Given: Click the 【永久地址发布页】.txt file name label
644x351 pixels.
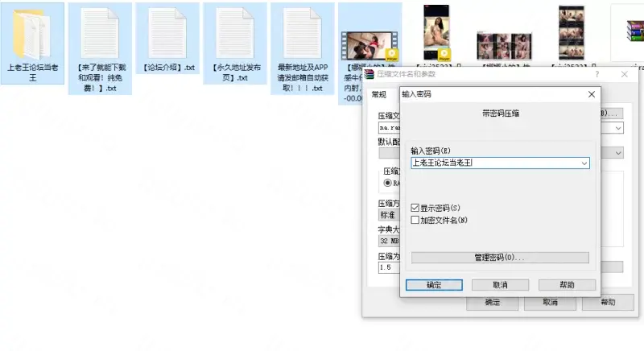Looking at the screenshot, I should 235,72.
